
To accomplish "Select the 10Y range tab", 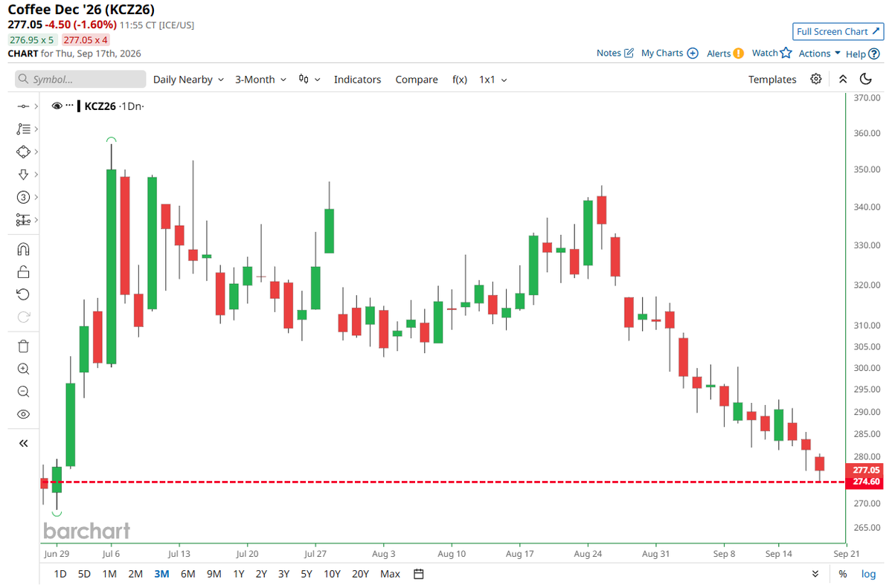I will click(333, 574).
